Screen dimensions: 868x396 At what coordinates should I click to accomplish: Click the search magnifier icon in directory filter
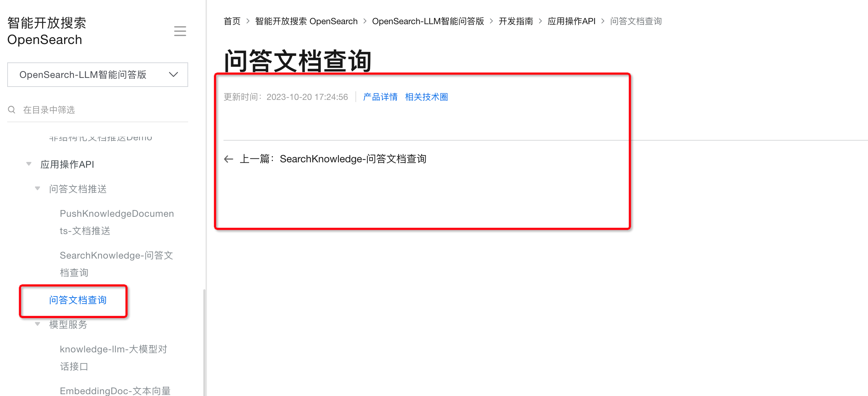pos(12,110)
